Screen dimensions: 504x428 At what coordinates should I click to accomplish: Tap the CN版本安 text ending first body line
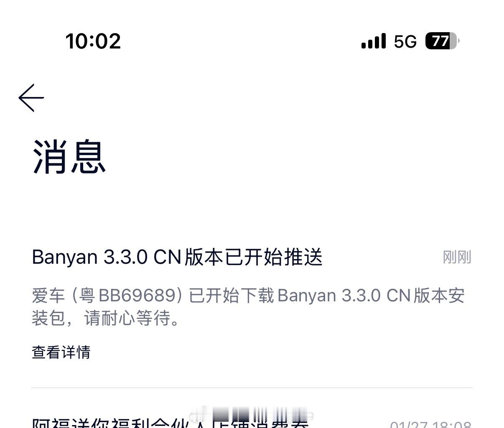point(425,296)
